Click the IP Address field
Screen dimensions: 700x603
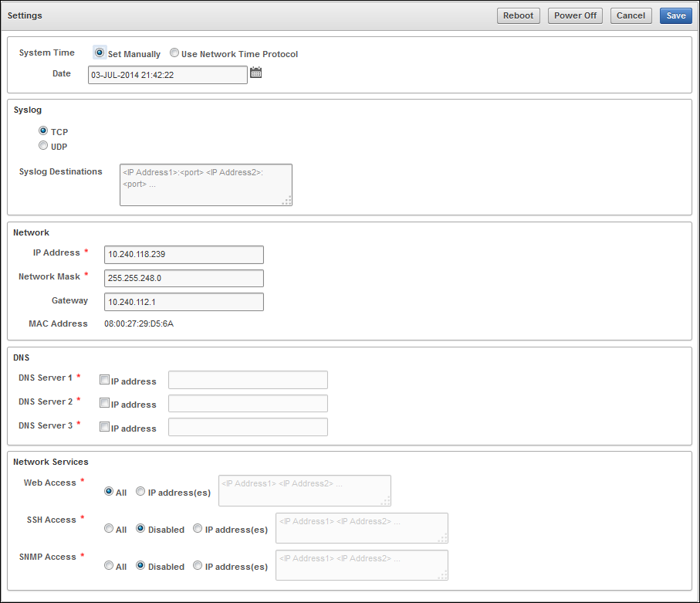tap(184, 255)
